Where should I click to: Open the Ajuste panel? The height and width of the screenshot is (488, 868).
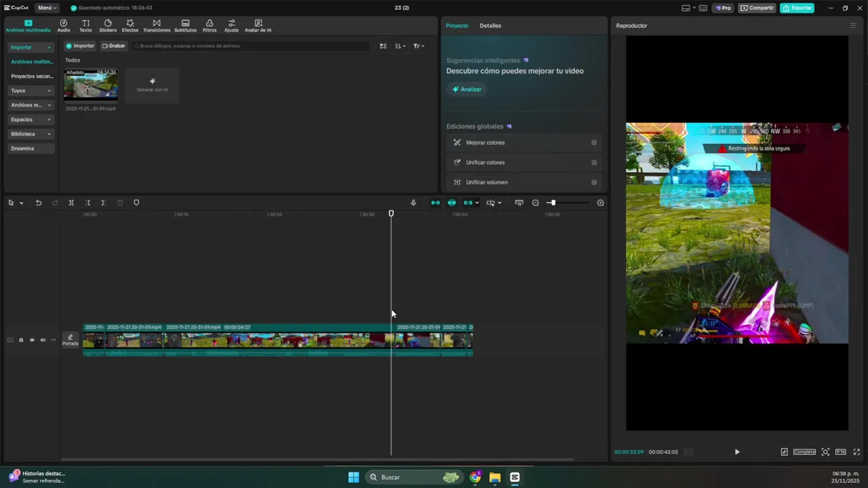[x=231, y=26]
